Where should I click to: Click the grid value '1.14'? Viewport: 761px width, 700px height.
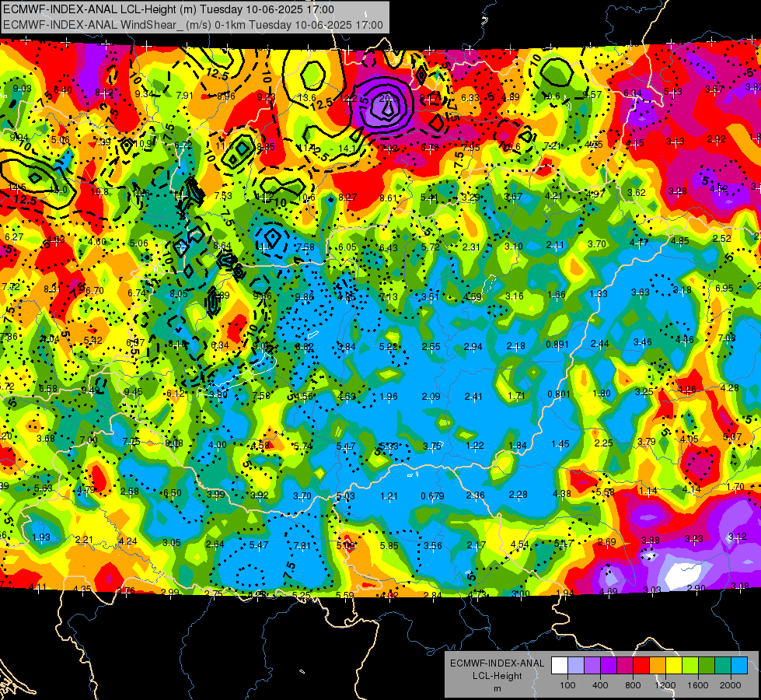[x=648, y=491]
